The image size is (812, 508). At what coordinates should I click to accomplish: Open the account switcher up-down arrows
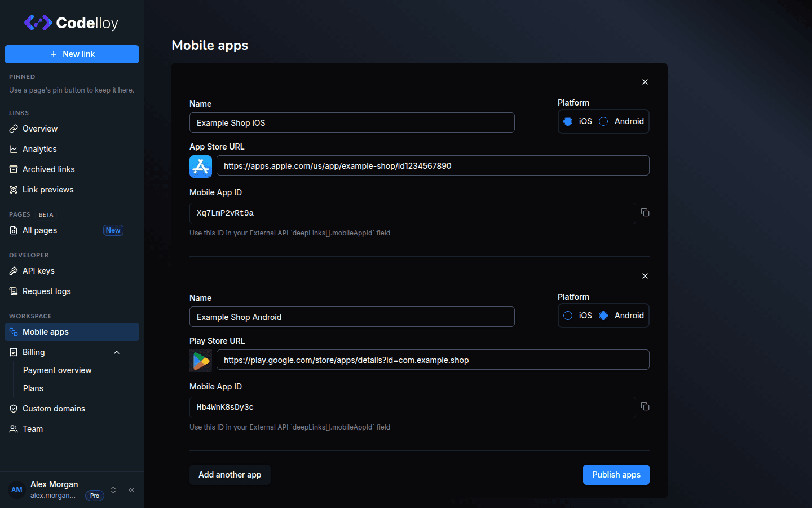(113, 490)
